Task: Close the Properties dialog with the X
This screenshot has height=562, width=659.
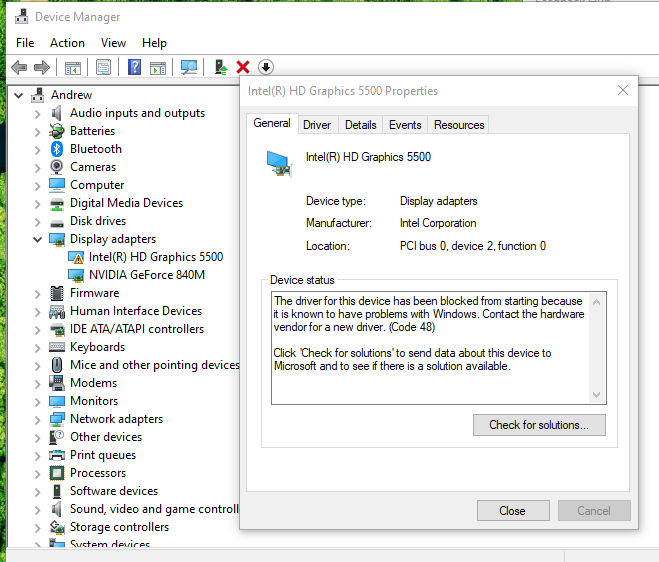Action: tap(623, 90)
